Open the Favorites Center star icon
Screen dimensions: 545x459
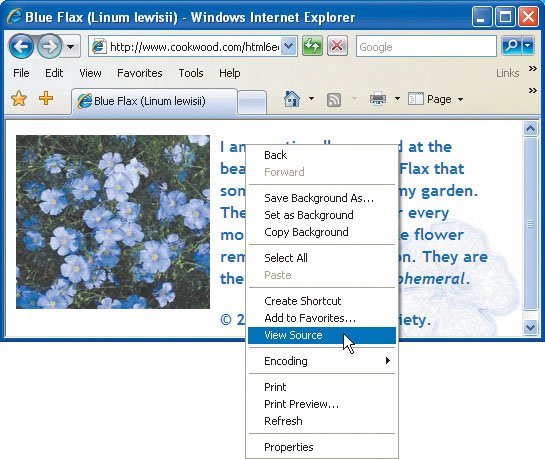(19, 99)
